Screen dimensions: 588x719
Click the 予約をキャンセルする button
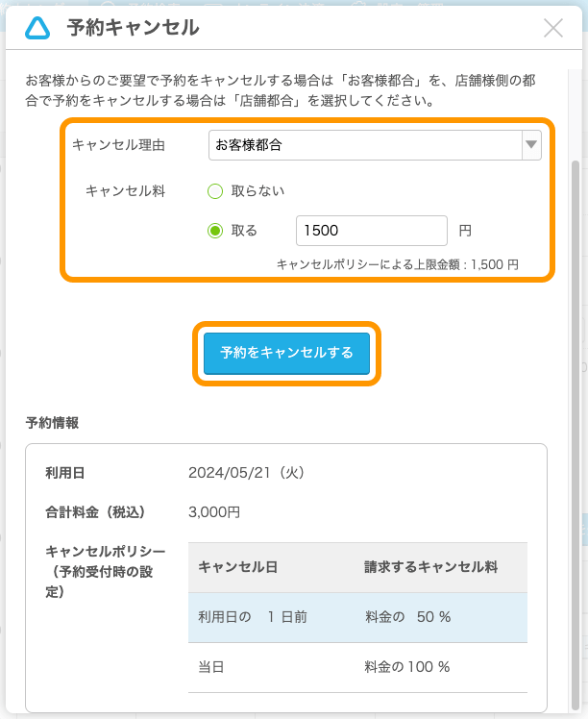pos(286,353)
